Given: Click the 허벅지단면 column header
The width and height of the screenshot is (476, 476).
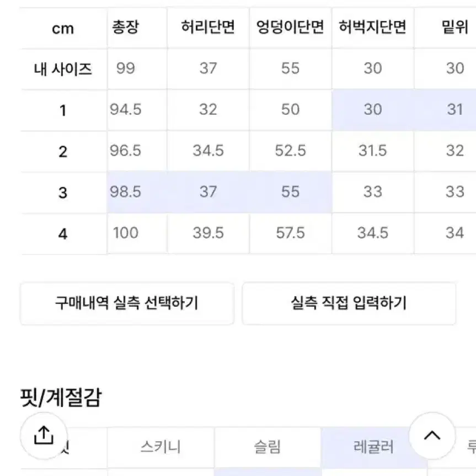Looking at the screenshot, I should tap(373, 28).
